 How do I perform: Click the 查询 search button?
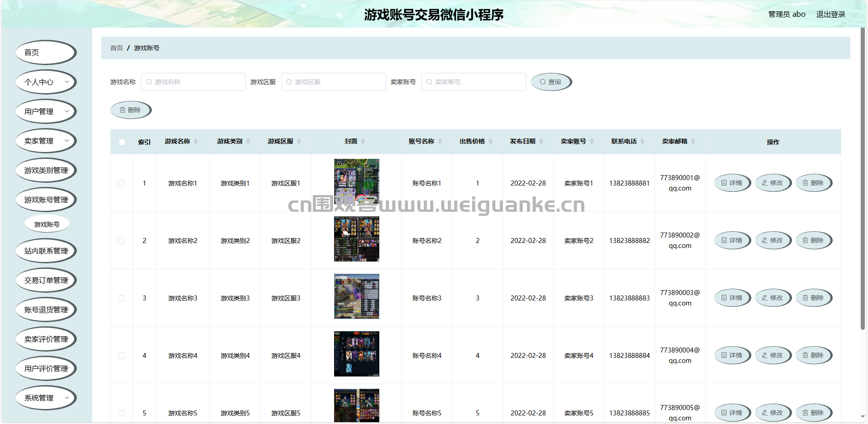pyautogui.click(x=551, y=82)
